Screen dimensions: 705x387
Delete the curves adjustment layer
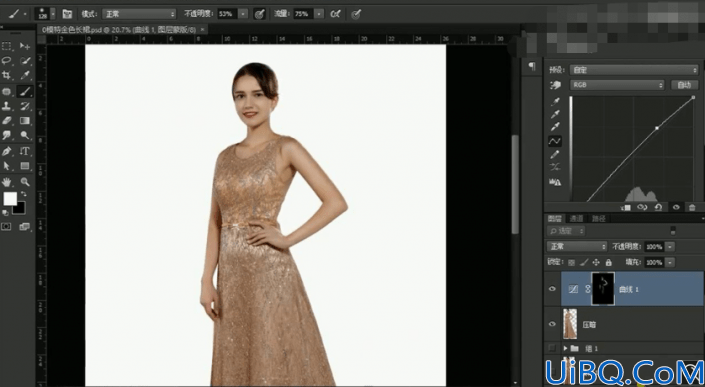tap(692, 207)
